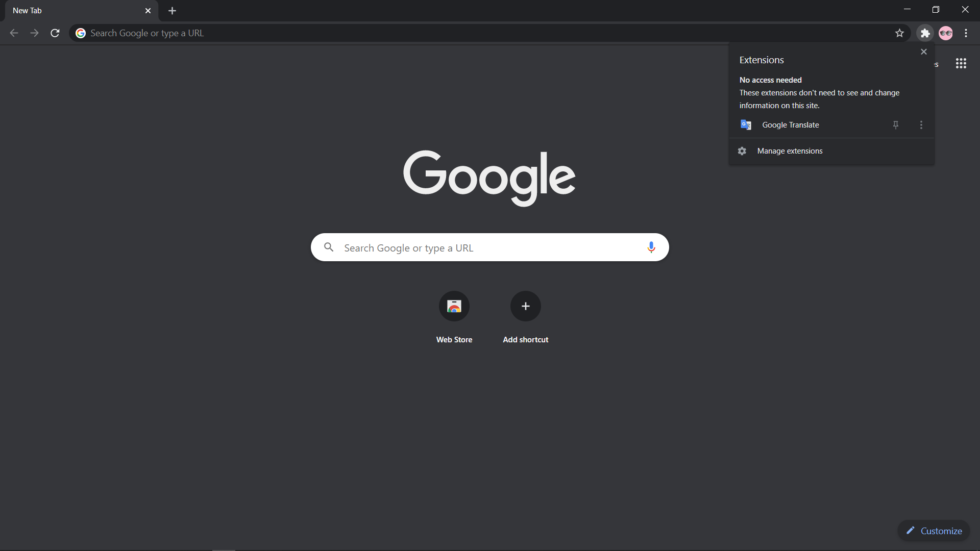This screenshot has width=980, height=551.
Task: Focus the center Google search box
Action: coord(489,247)
